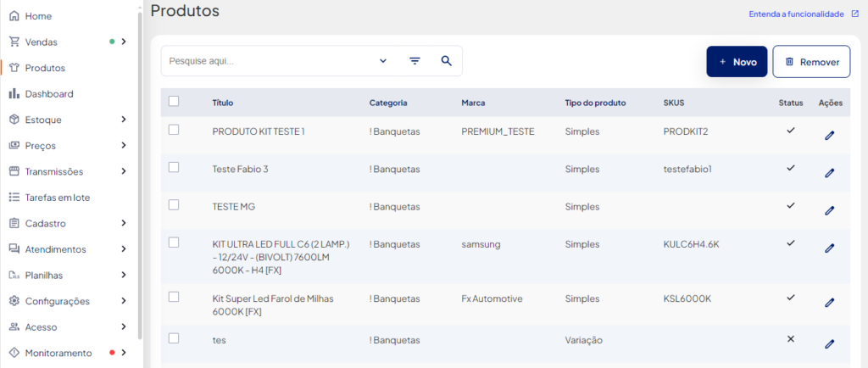
Task: Check the KIT ULTRA LED FULL C6 checkbox
Action: 174,243
